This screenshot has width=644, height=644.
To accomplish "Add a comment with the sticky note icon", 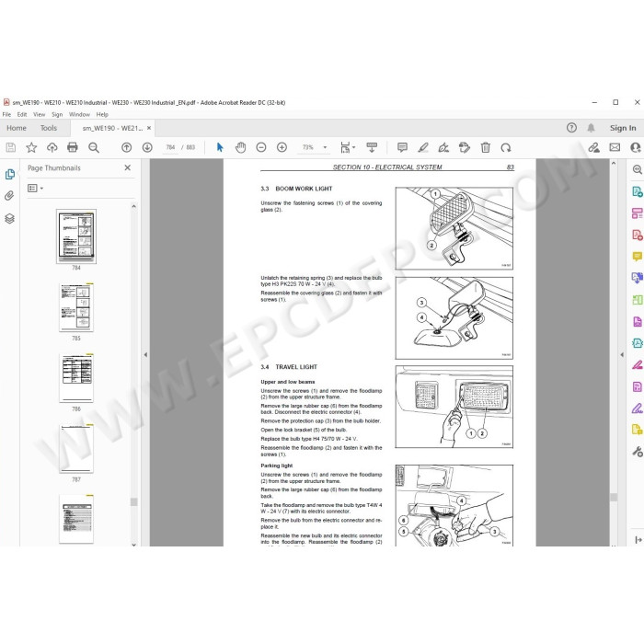I will pyautogui.click(x=402, y=147).
